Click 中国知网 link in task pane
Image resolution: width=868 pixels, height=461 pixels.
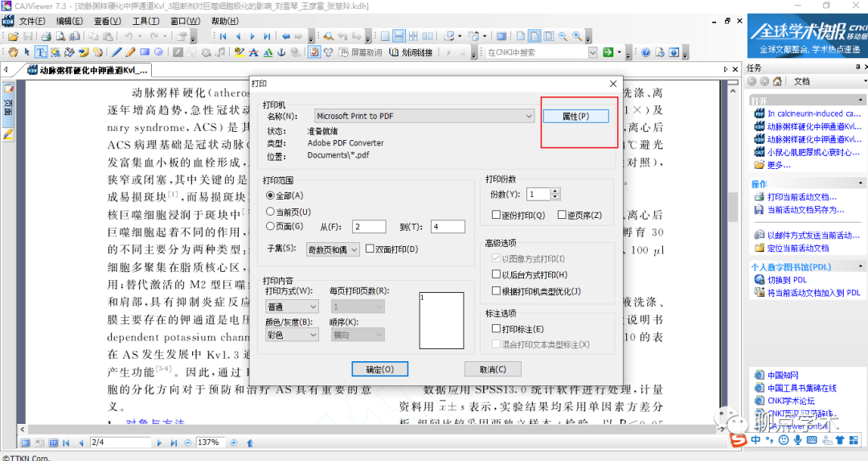(x=783, y=375)
